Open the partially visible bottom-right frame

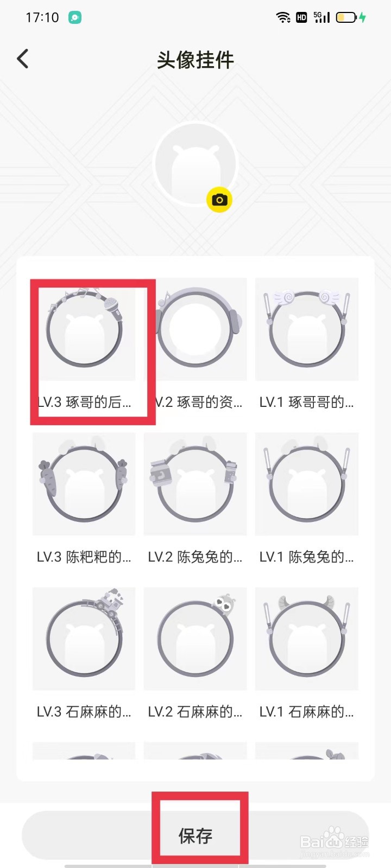[x=307, y=751]
